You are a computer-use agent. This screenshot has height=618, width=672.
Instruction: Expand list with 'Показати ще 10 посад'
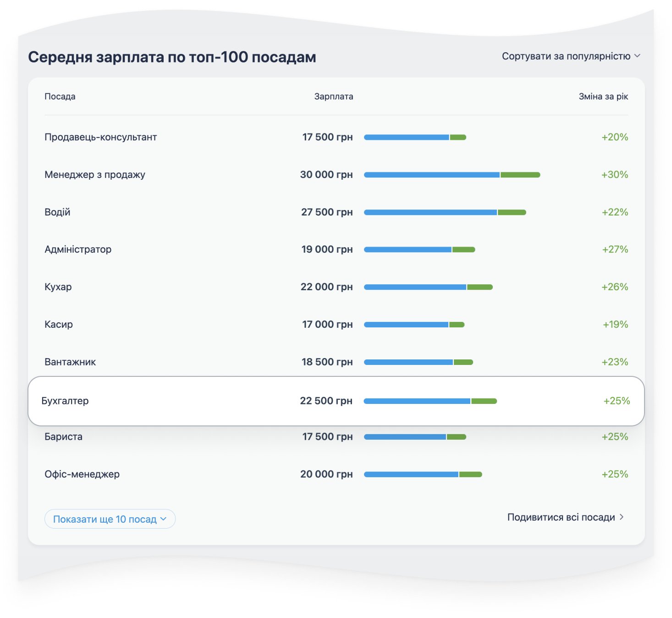[105, 519]
